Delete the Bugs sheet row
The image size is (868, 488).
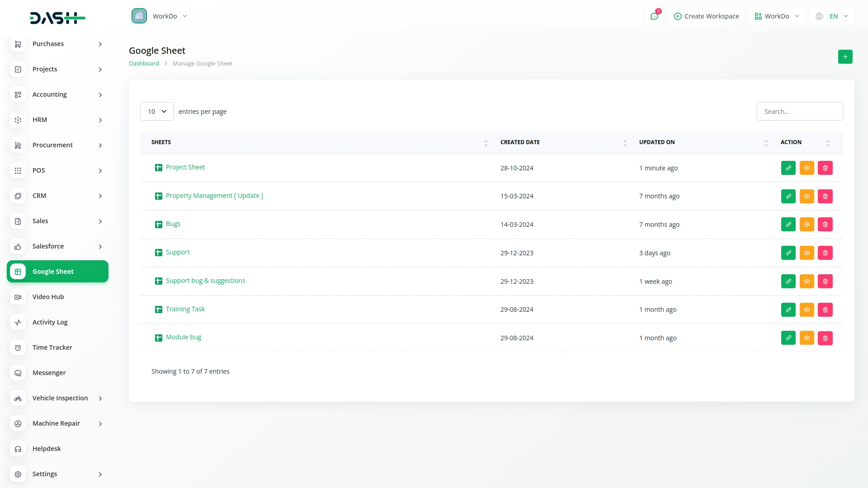click(x=826, y=225)
